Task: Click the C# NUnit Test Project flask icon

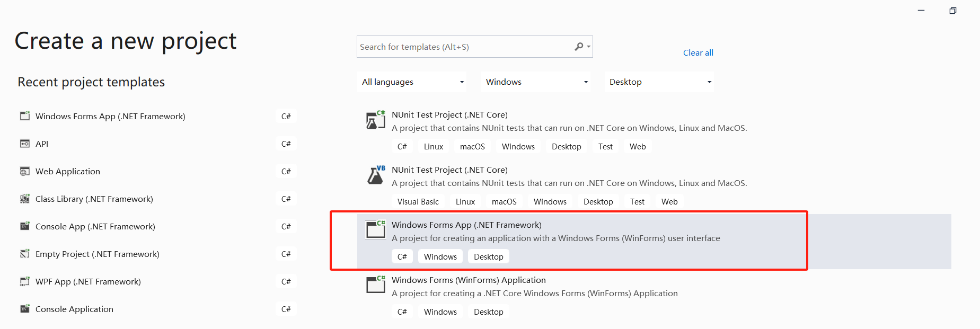Action: point(376,120)
